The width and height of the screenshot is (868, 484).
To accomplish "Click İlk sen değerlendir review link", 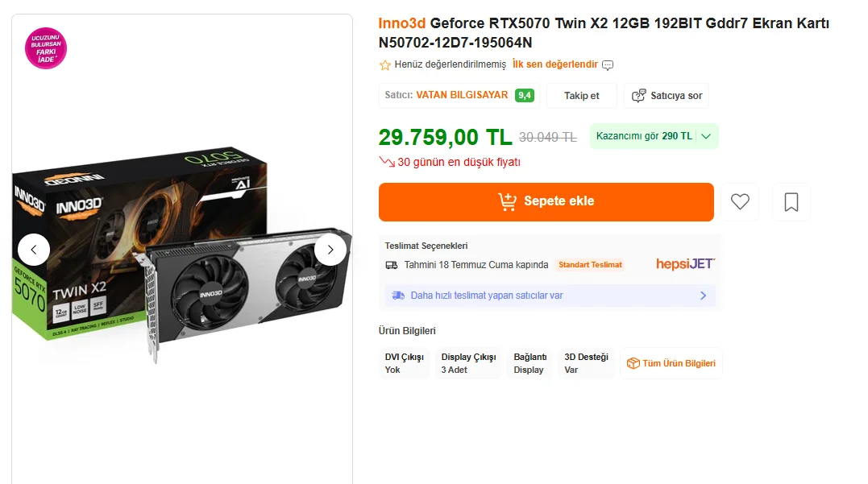I will tap(555, 64).
